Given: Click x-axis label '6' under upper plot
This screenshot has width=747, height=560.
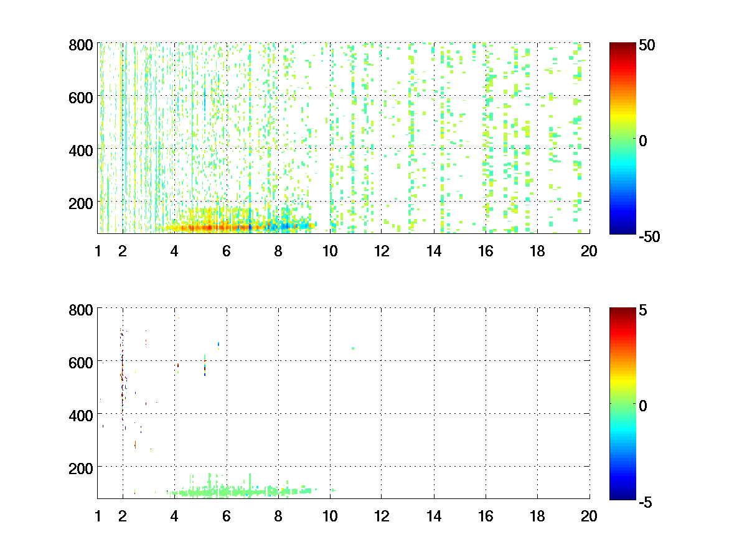Looking at the screenshot, I should (x=227, y=251).
